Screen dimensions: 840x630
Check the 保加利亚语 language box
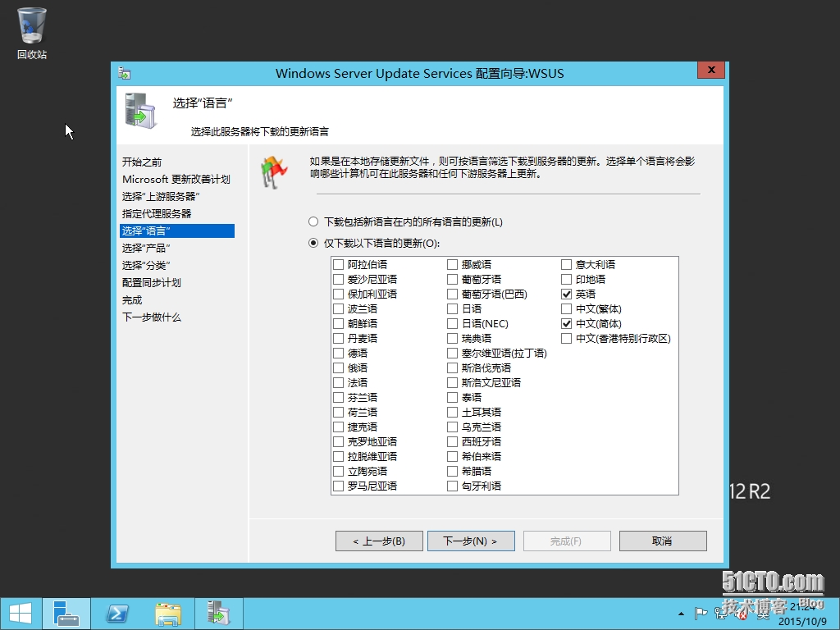(x=338, y=294)
